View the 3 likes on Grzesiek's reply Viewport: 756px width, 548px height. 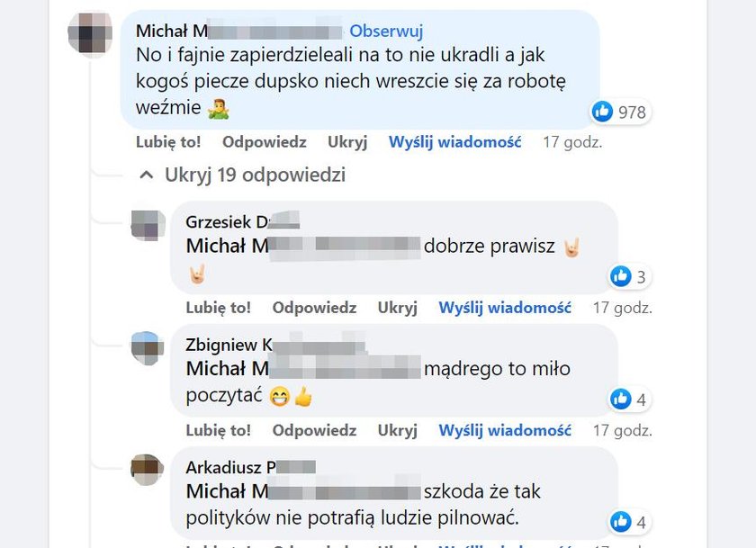[630, 276]
